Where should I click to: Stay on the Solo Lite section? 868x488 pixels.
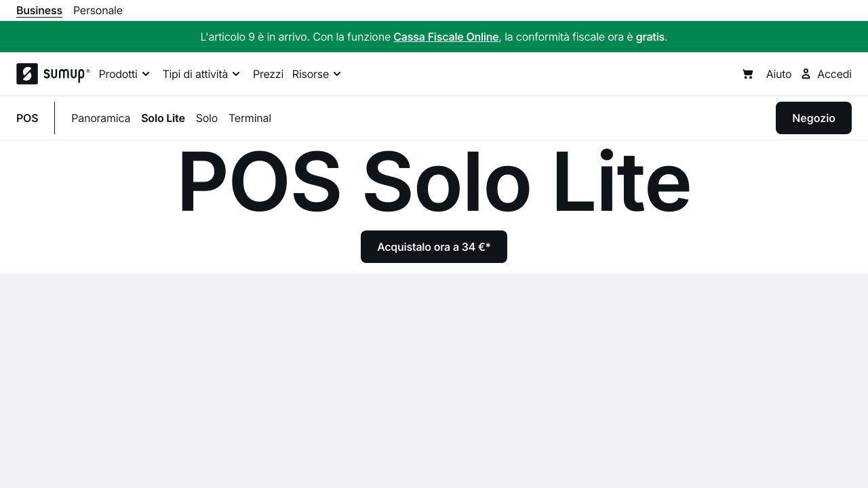coord(163,118)
